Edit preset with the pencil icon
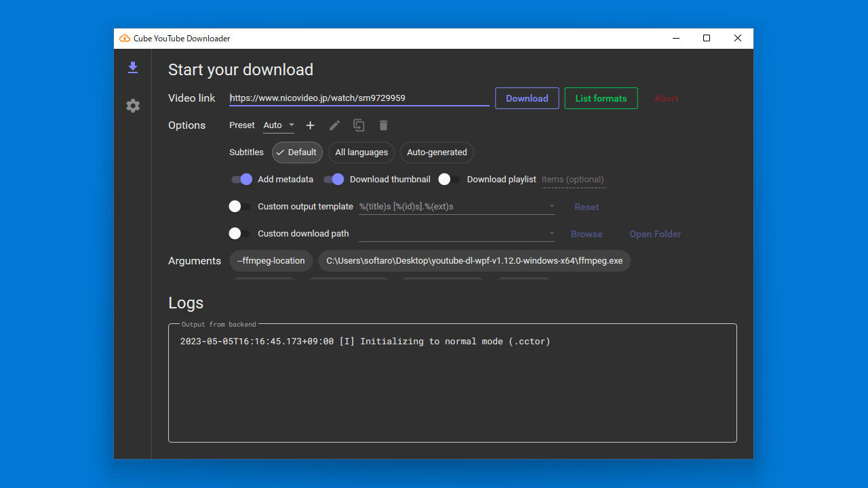The width and height of the screenshot is (868, 488). [x=334, y=125]
